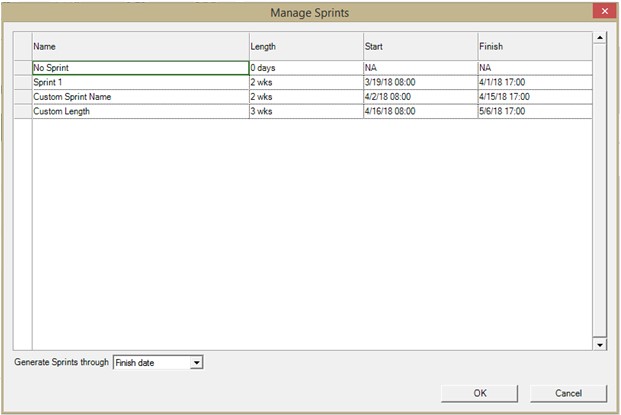Click the Name column header
The image size is (621, 415).
pos(141,46)
